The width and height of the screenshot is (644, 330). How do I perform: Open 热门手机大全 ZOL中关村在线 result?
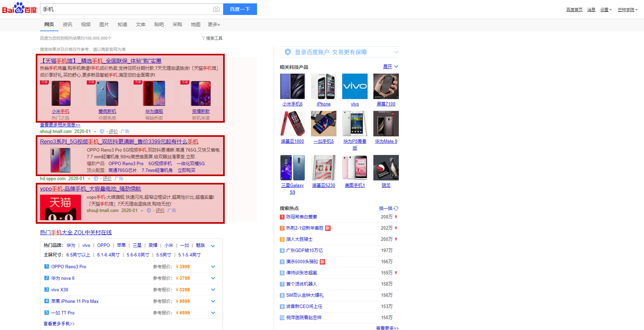click(76, 232)
